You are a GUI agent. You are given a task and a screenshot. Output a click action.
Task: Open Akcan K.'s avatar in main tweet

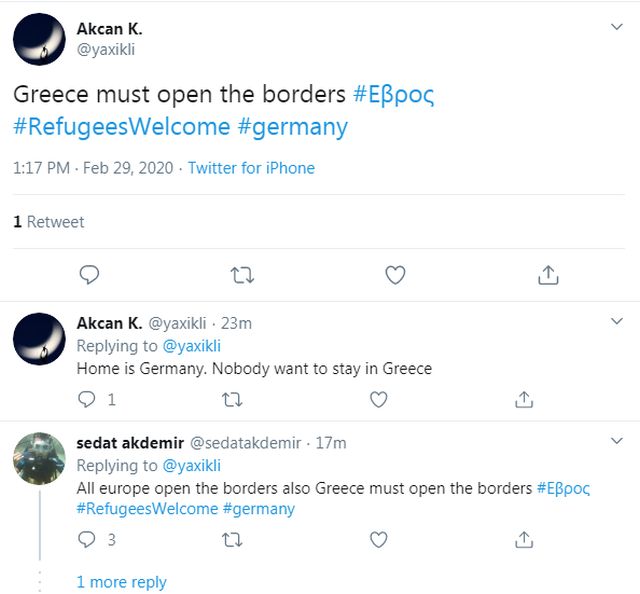(39, 40)
